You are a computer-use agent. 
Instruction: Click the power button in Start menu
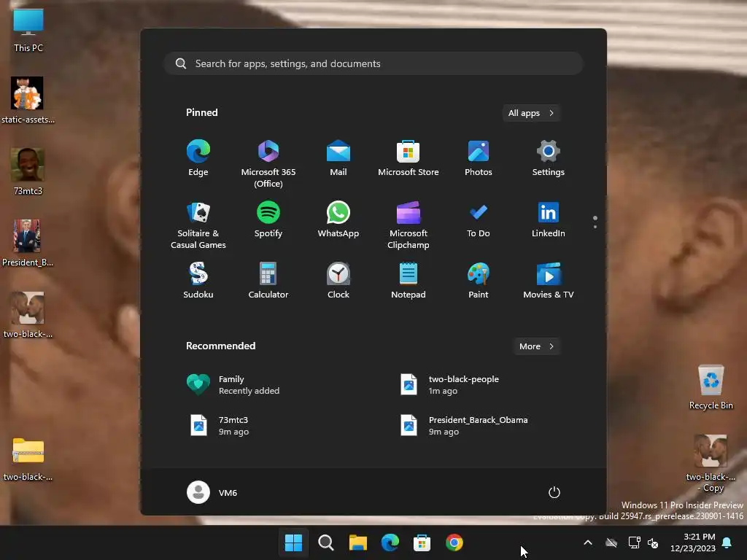pos(554,492)
